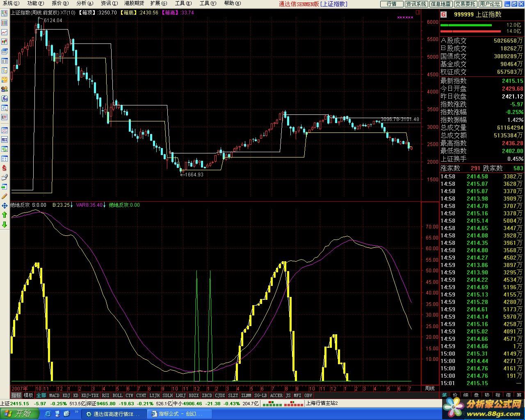The height and width of the screenshot is (420, 525).
Task: Open the 港股期货 menu
Action: [x=134, y=3]
